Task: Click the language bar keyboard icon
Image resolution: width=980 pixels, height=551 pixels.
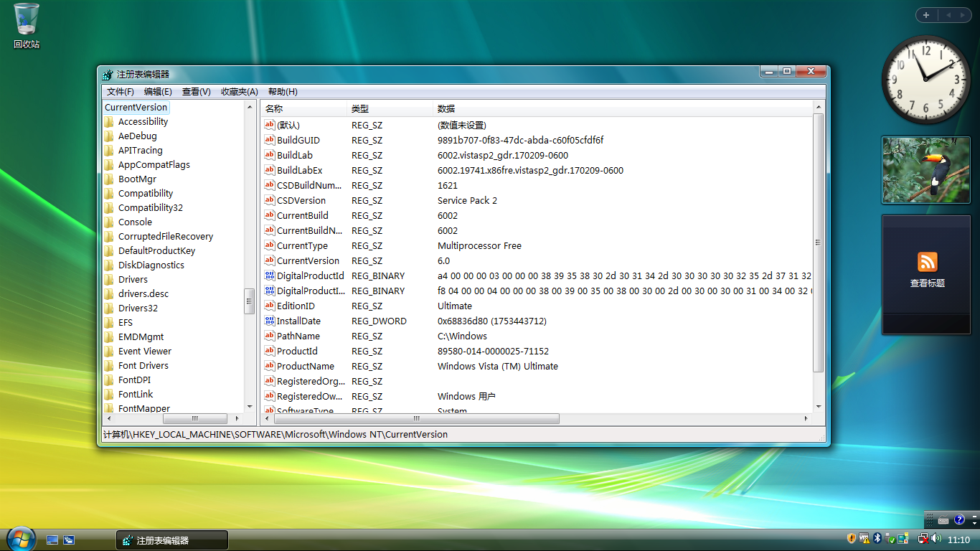Action: 943,519
